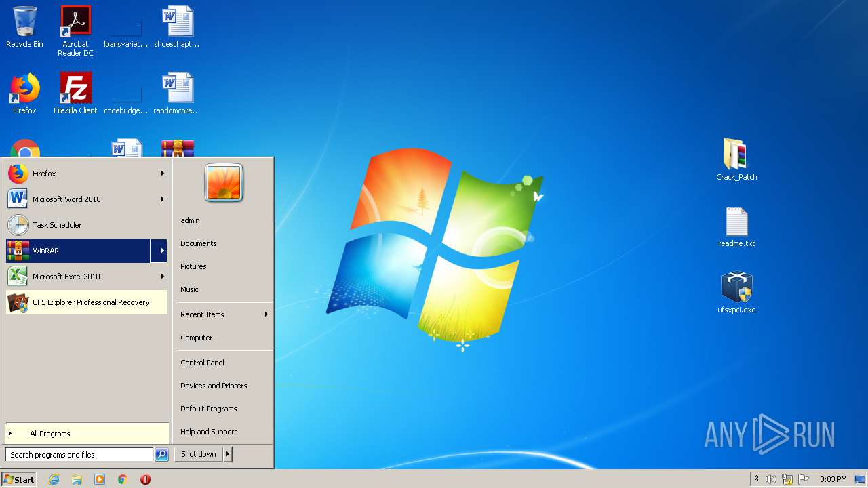Expand the Recent Items submenu arrow
The width and height of the screenshot is (868, 488).
click(x=267, y=314)
